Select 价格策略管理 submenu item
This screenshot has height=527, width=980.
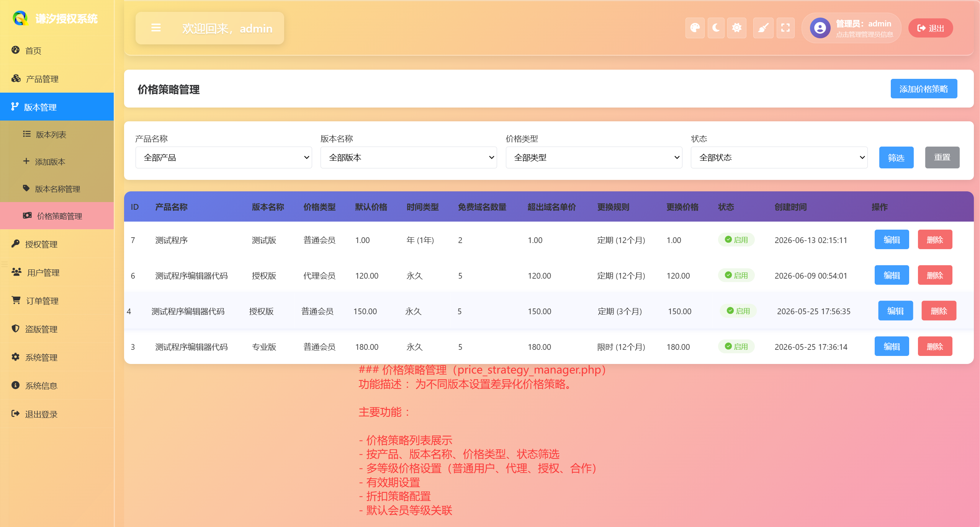pos(57,216)
